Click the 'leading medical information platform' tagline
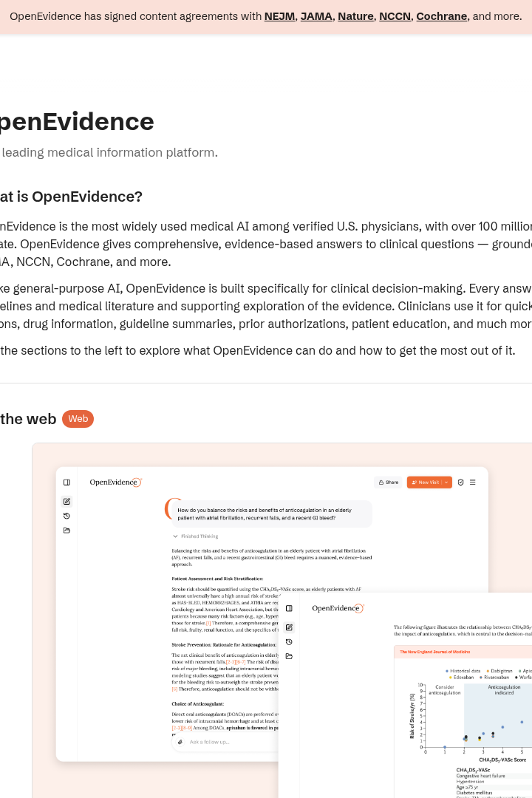The image size is (532, 798). (109, 153)
